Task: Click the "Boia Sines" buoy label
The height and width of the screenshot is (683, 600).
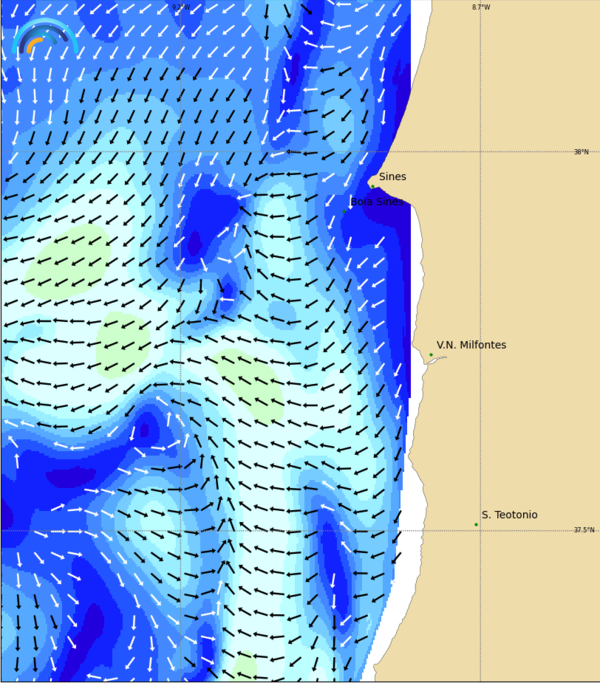Action: (x=376, y=202)
